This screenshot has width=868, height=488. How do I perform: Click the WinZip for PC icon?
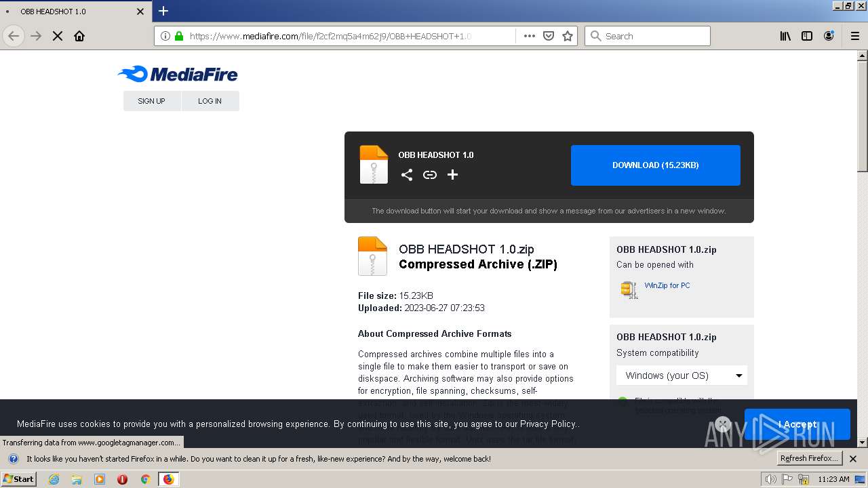point(629,289)
